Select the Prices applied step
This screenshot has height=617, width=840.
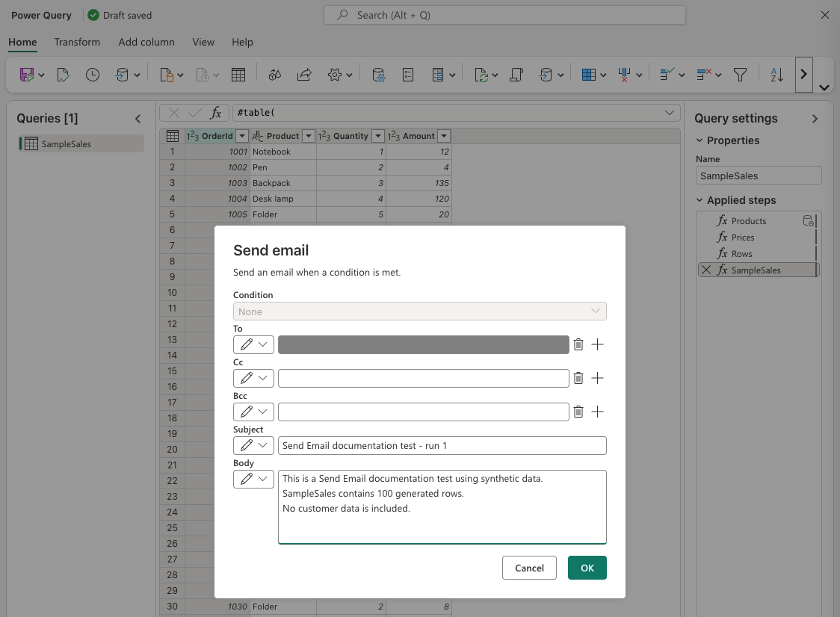(x=756, y=238)
